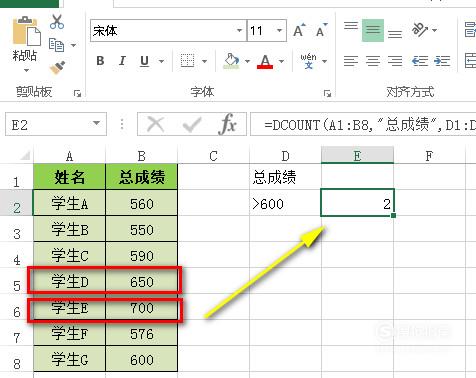Screen dimensions: 476x378
Task: Select column B header
Action: coord(142,155)
